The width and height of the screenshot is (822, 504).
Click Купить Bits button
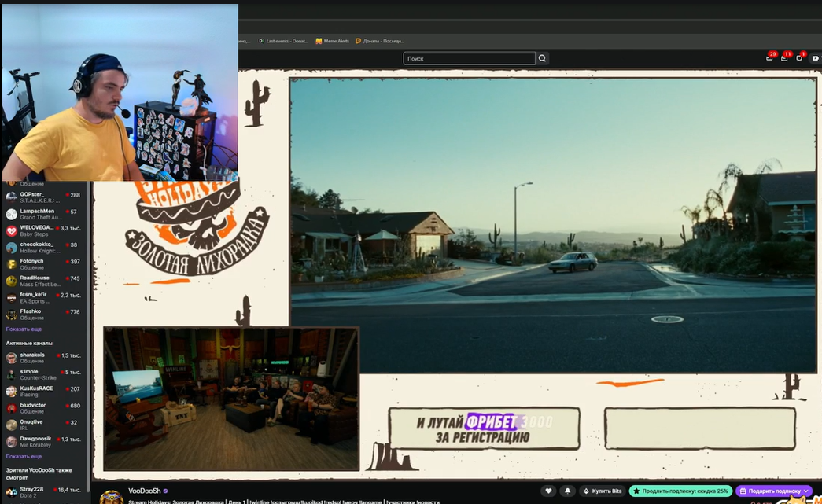coord(603,491)
